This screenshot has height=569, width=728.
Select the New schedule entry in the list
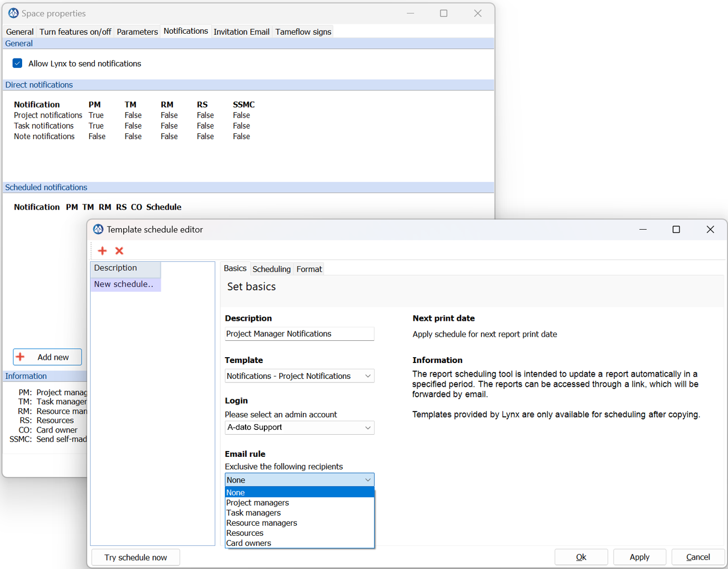125,284
